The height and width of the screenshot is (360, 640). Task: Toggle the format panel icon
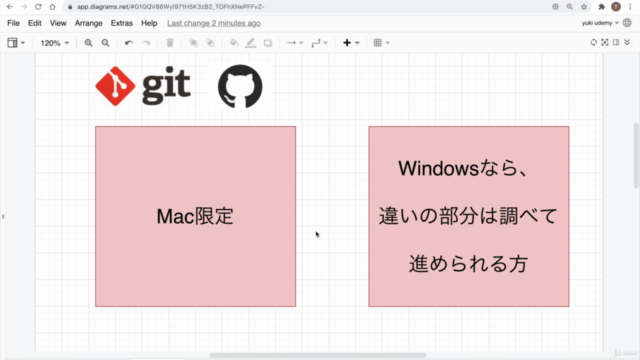point(616,42)
